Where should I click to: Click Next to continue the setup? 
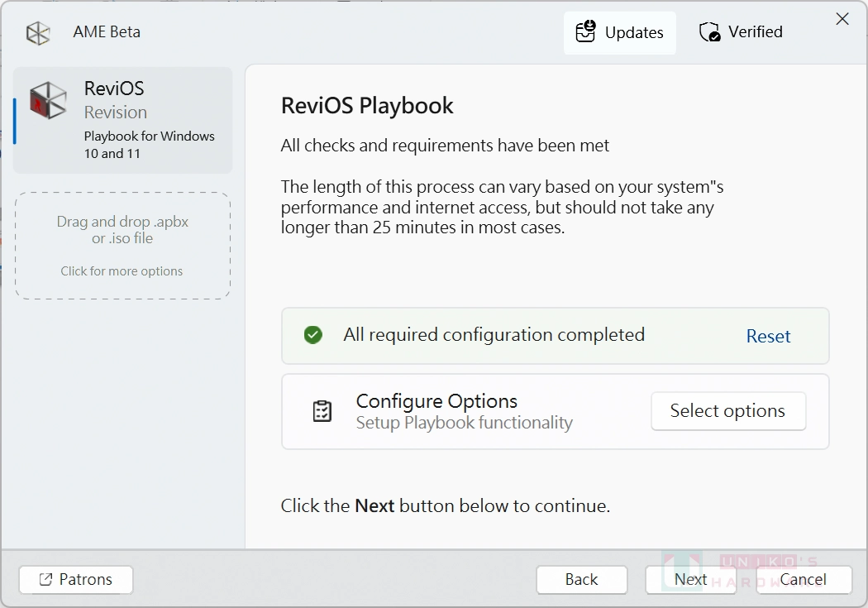coord(691,580)
